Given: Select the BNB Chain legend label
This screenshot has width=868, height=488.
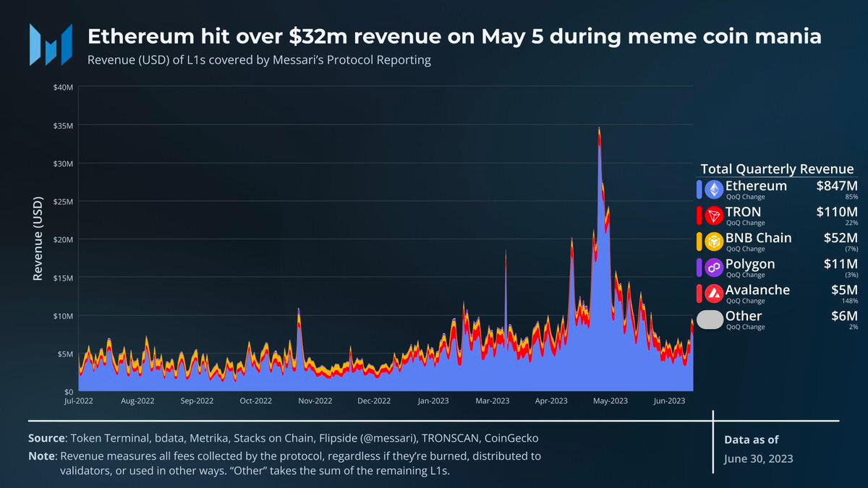Looking at the screenshot, I should pyautogui.click(x=758, y=238).
